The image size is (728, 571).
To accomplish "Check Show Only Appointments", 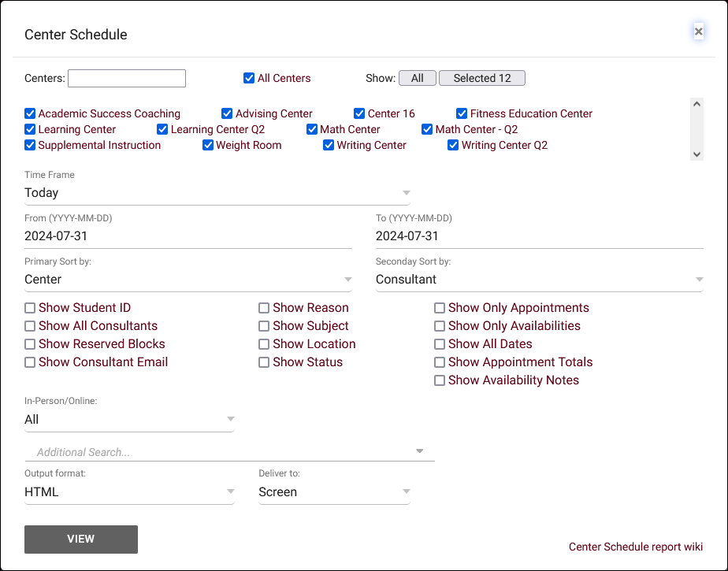I will click(440, 308).
